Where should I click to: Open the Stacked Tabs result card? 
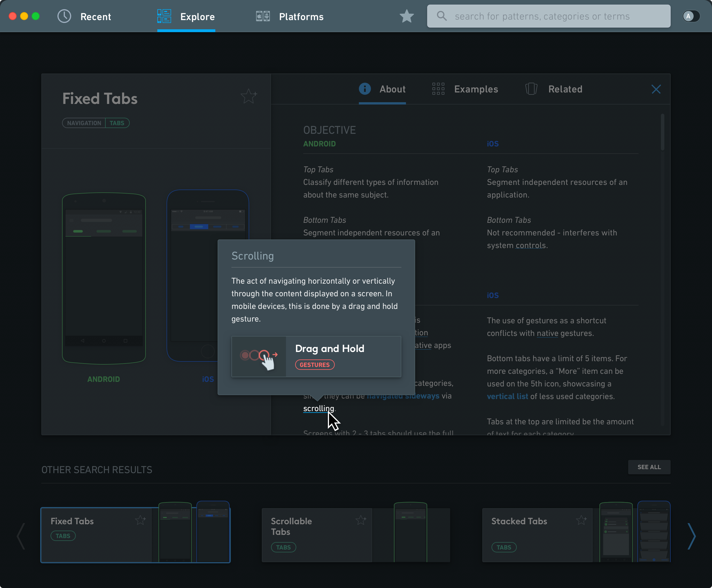[x=576, y=535]
